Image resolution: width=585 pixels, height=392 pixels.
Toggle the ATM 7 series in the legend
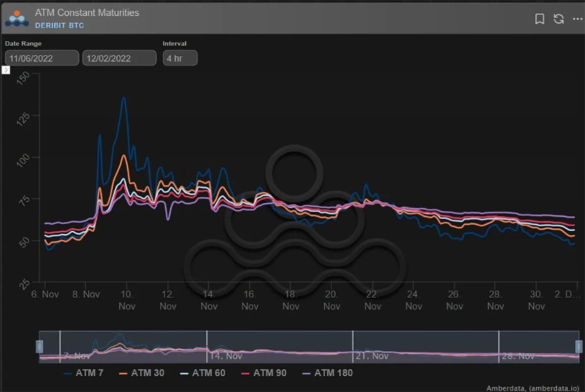[x=83, y=373]
